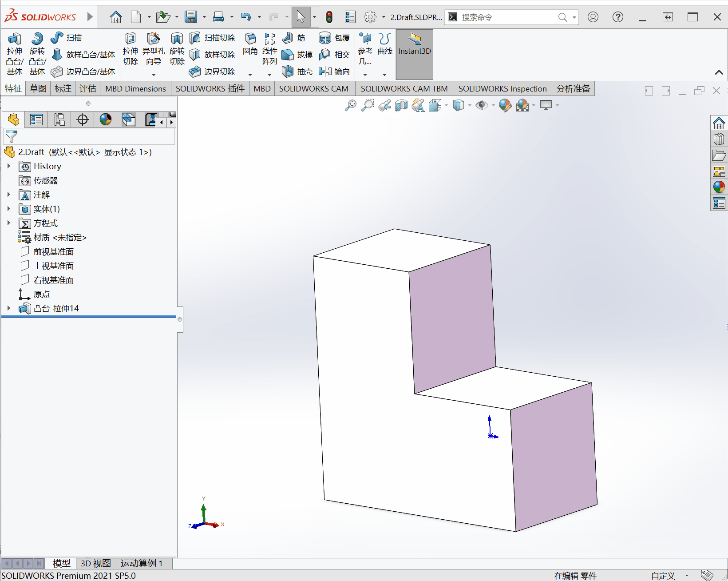
Task: Switch to PropertyManager panel tab
Action: click(36, 119)
